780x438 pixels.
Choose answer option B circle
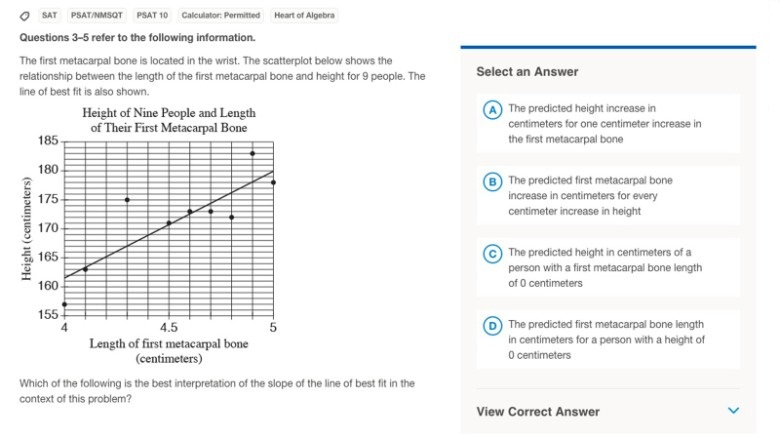[492, 182]
